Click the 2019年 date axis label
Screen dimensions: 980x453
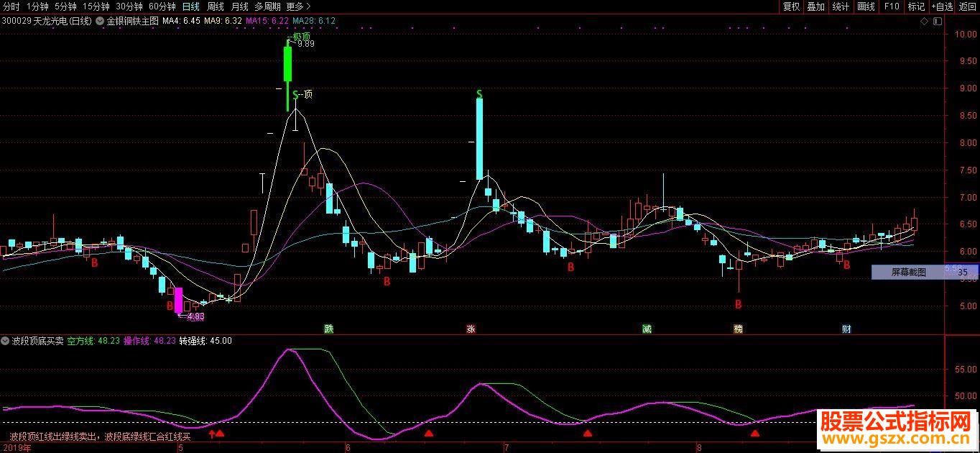point(16,447)
